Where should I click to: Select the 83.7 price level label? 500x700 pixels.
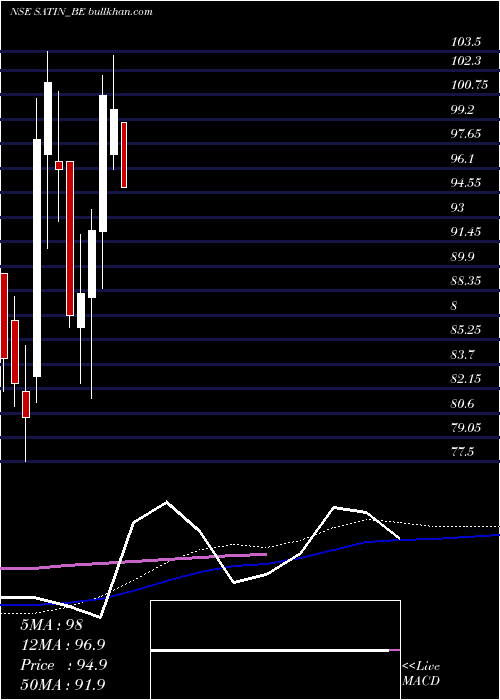click(462, 355)
